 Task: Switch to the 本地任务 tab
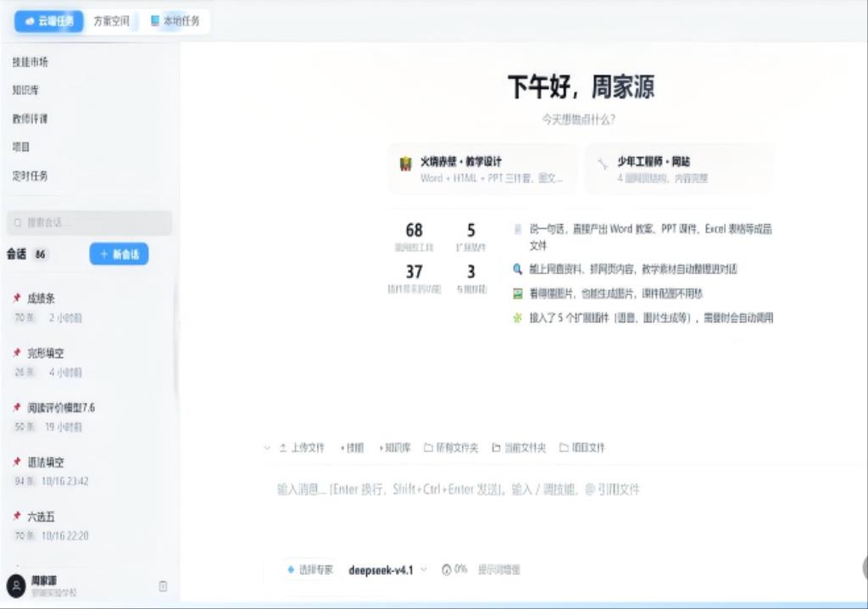pos(175,21)
